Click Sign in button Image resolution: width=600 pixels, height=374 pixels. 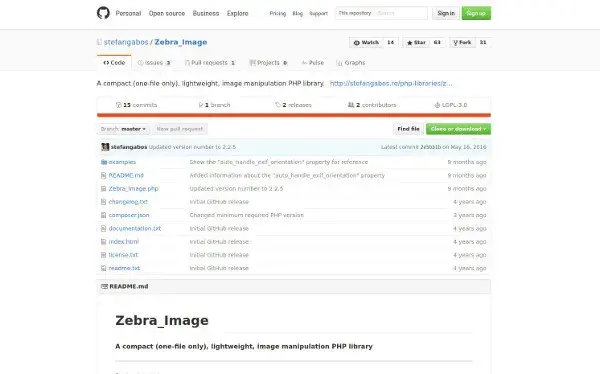click(446, 13)
